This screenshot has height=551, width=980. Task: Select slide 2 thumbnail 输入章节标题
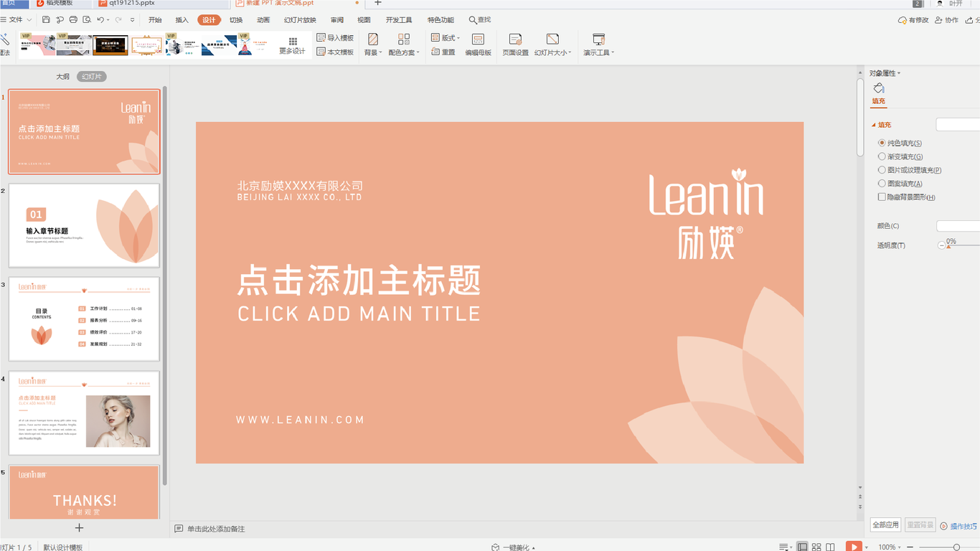[x=84, y=225]
